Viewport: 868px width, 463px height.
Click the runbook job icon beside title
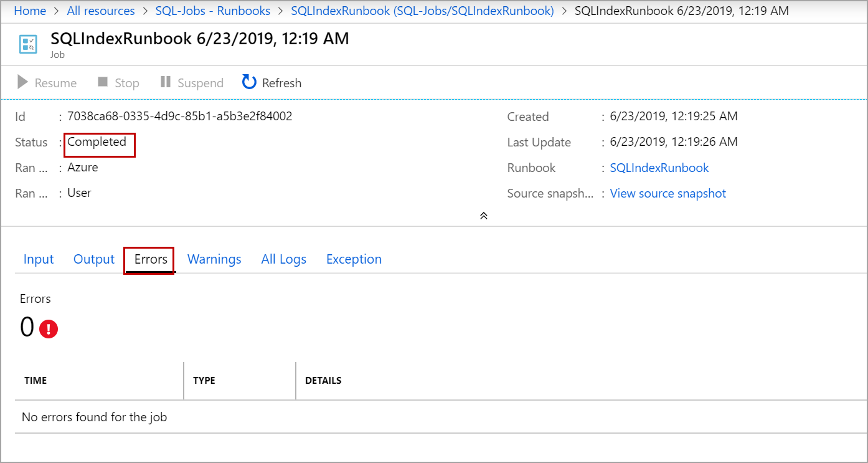point(28,44)
